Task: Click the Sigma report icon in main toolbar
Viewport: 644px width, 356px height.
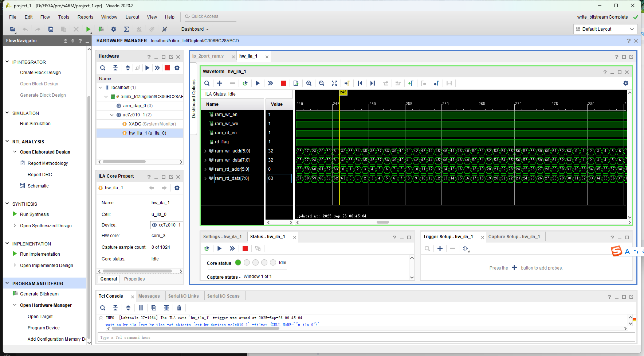Action: 126,29
